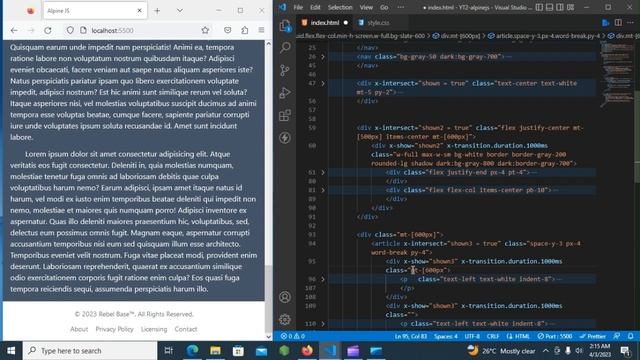The height and width of the screenshot is (360, 640).
Task: Expand folded paragraph at line 110
Action: coord(323,324)
